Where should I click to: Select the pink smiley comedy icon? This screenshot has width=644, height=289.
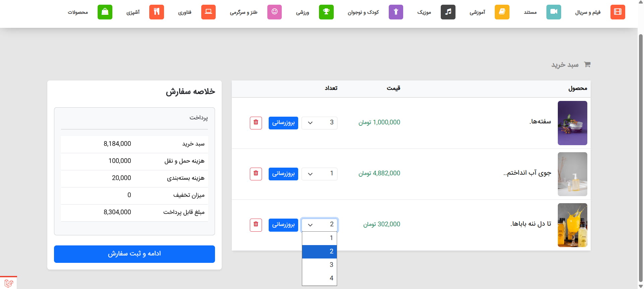(x=274, y=12)
